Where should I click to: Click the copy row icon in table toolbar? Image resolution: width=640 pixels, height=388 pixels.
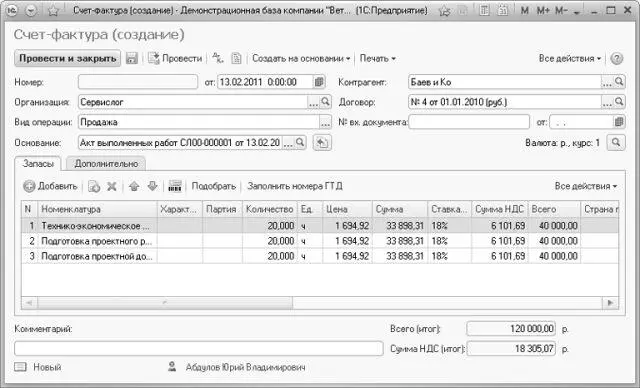pos(94,186)
